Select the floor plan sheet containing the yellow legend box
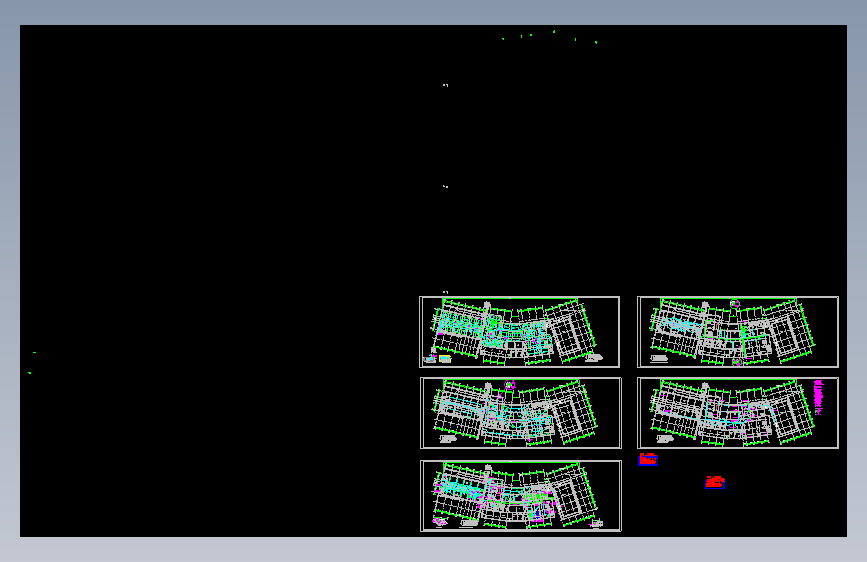 coord(519,332)
